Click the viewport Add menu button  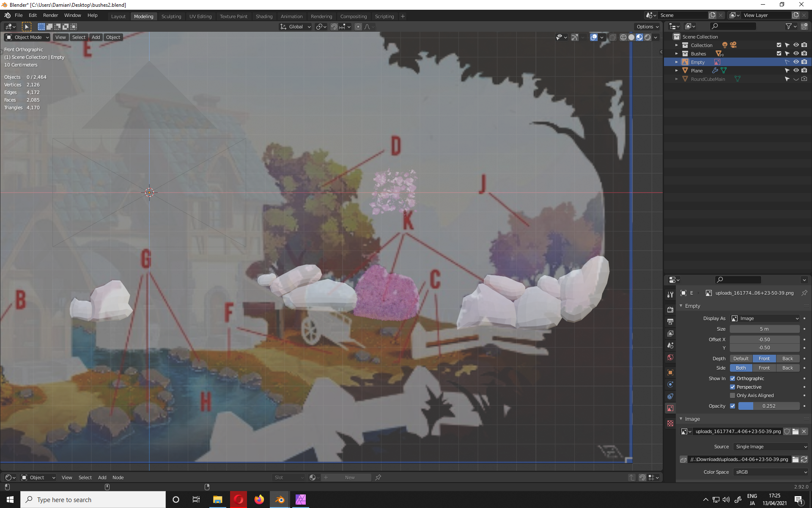[96, 37]
